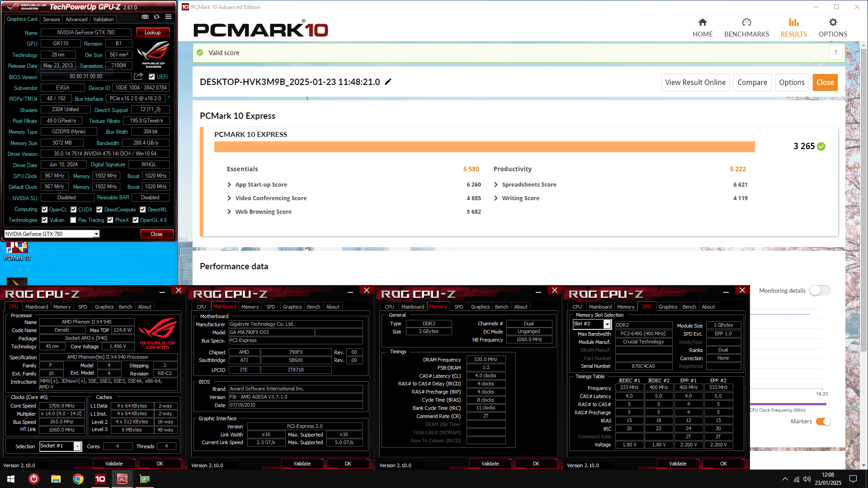
Task: Click the red power icon in taskbar
Action: (33, 479)
